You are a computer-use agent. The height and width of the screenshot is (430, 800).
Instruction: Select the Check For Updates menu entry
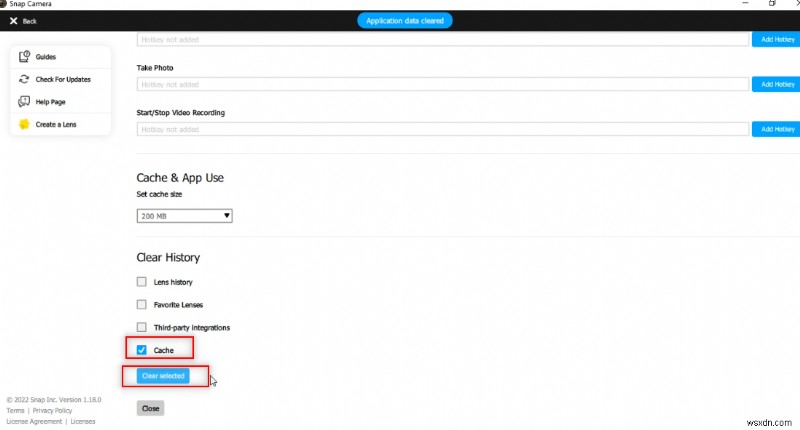click(x=61, y=80)
